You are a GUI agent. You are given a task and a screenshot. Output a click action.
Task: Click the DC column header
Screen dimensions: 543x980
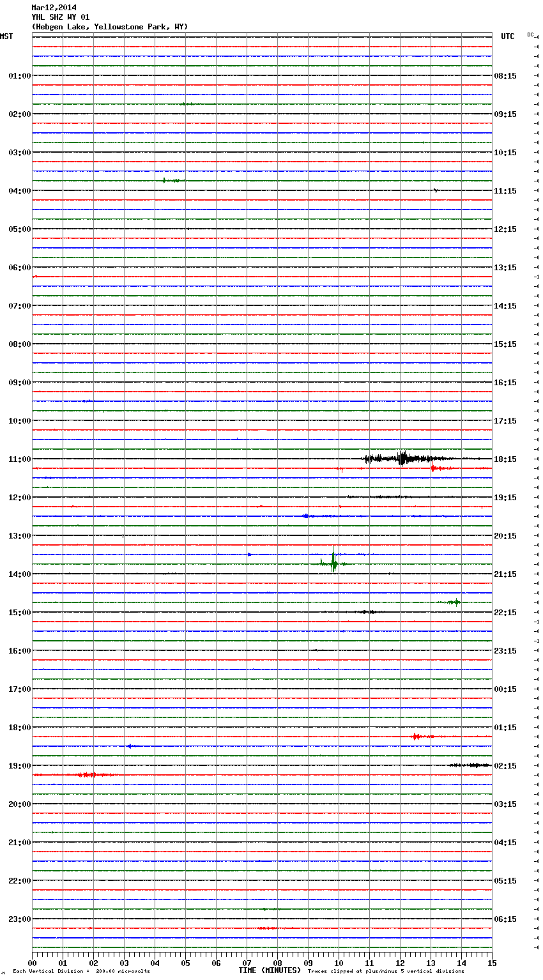pyautogui.click(x=530, y=34)
